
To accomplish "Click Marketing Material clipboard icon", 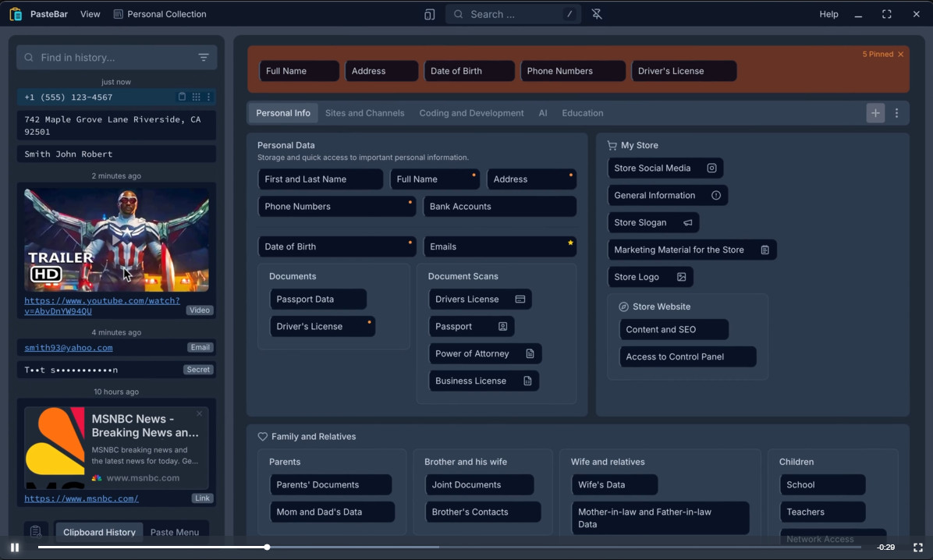I will (x=765, y=250).
